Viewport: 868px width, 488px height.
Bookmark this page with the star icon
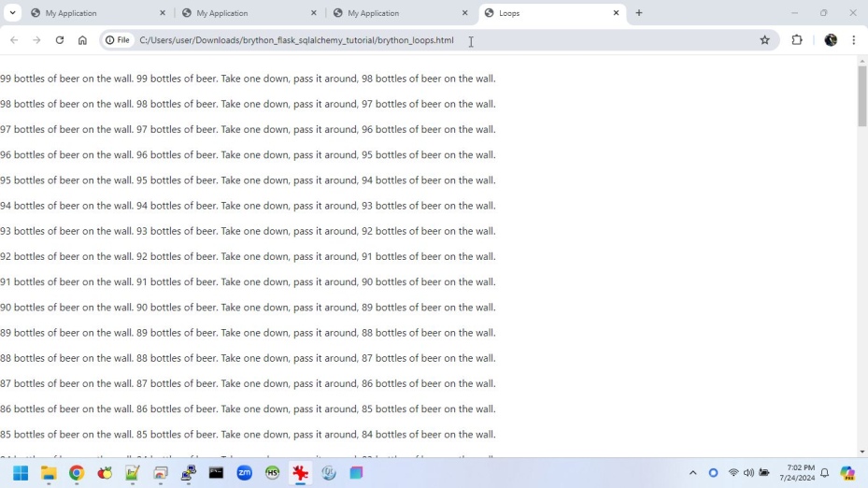click(764, 40)
